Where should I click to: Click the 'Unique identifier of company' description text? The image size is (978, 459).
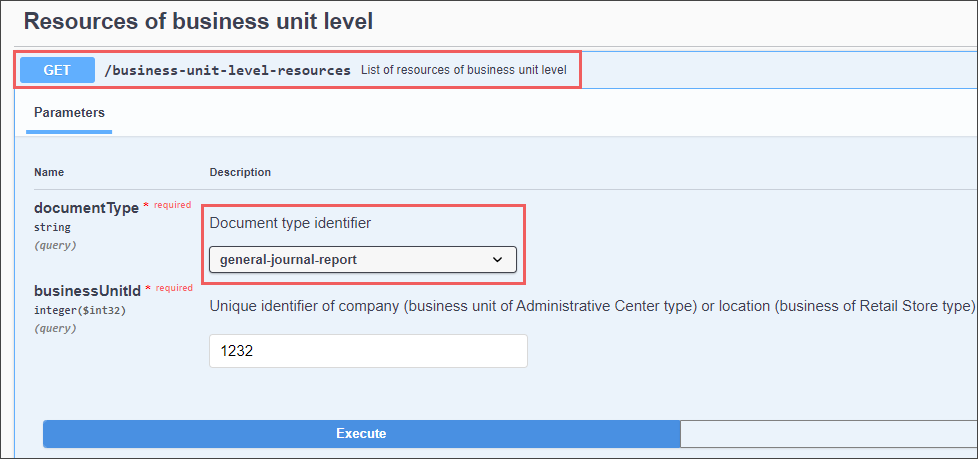(x=593, y=306)
